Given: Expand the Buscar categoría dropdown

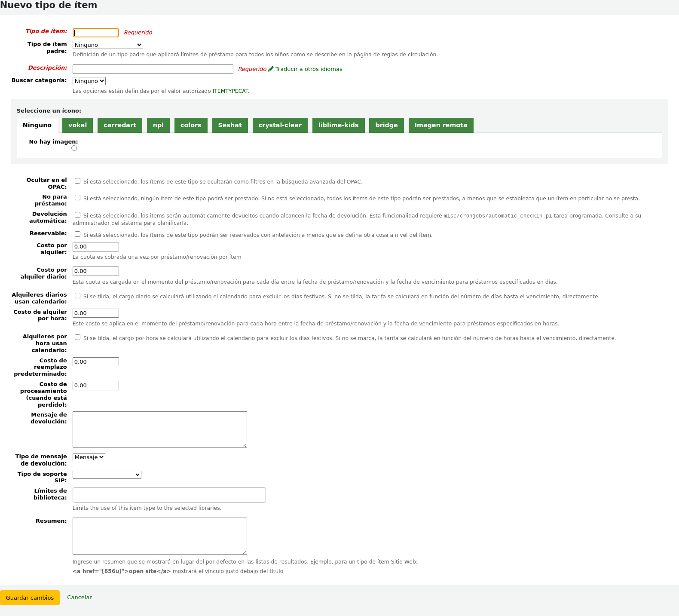Looking at the screenshot, I should [x=89, y=81].
